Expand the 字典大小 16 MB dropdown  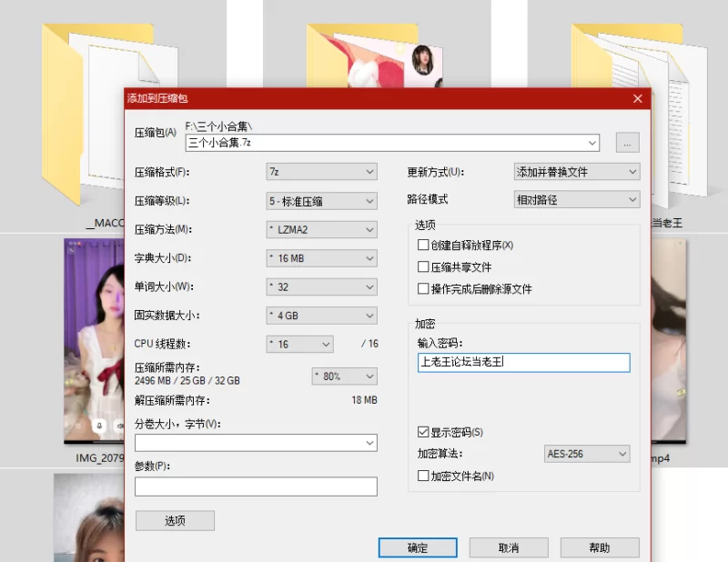click(321, 258)
